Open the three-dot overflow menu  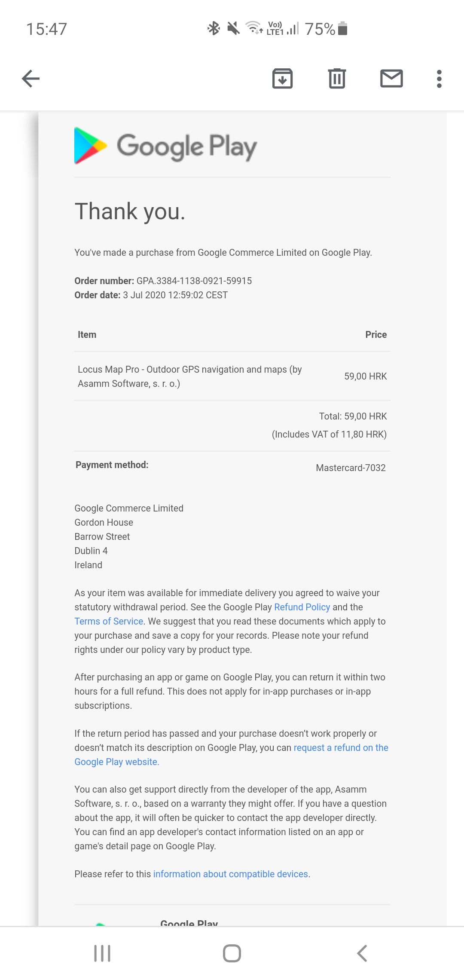[439, 79]
